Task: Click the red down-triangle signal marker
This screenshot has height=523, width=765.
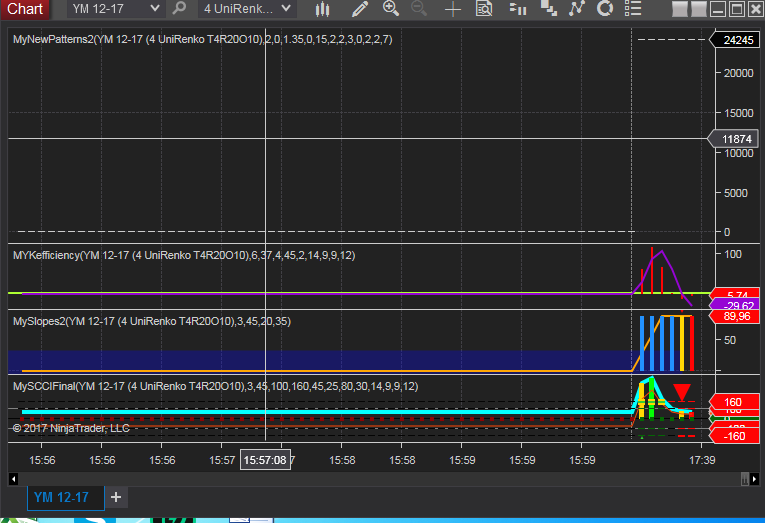Action: [x=682, y=392]
